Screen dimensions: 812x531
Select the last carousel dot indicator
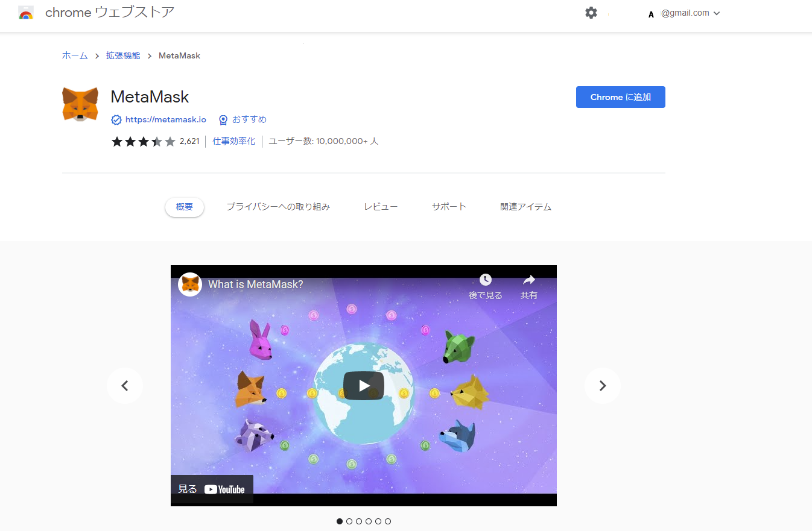tap(388, 521)
